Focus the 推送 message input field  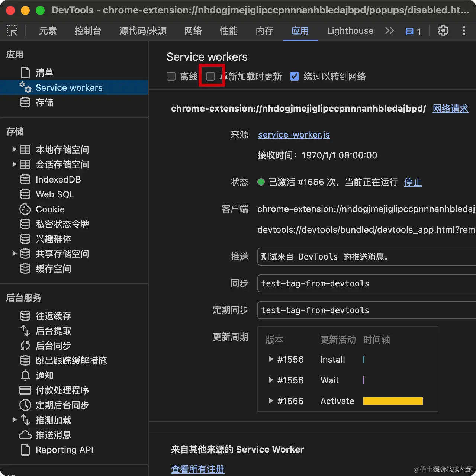click(x=366, y=257)
